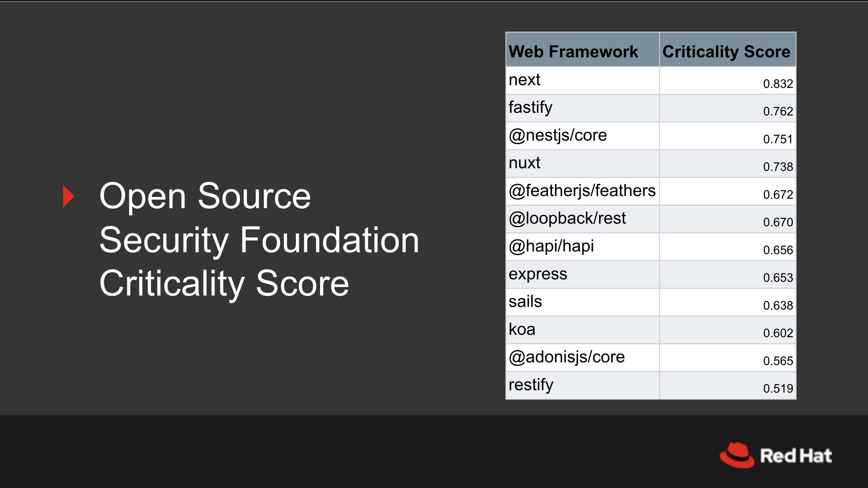The image size is (868, 488).
Task: Select the Criticality Score column header
Action: click(726, 52)
